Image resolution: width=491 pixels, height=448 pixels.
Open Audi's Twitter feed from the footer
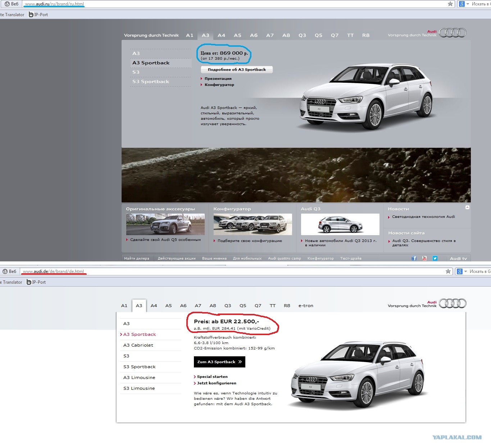pyautogui.click(x=435, y=259)
